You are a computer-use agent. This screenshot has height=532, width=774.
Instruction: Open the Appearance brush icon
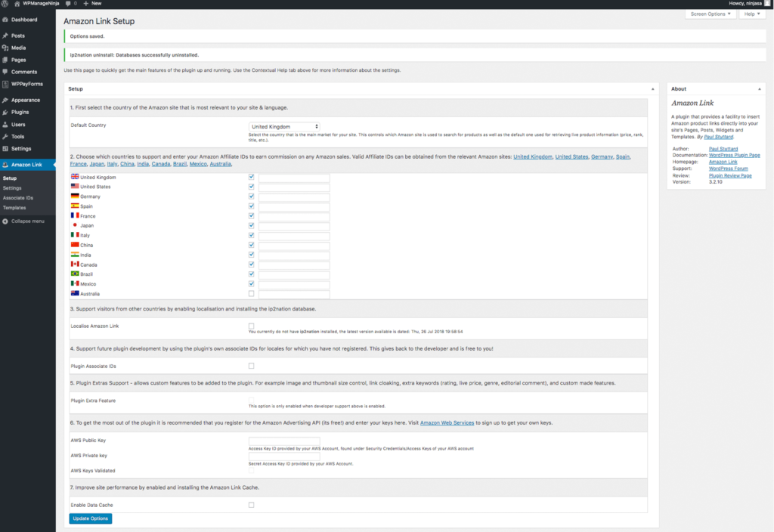click(5, 100)
